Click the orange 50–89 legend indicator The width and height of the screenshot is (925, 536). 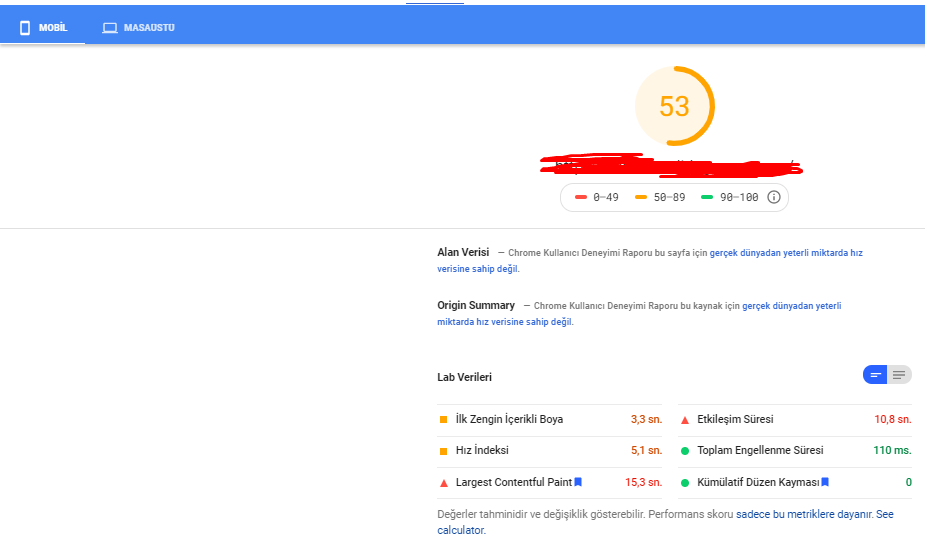(x=641, y=197)
